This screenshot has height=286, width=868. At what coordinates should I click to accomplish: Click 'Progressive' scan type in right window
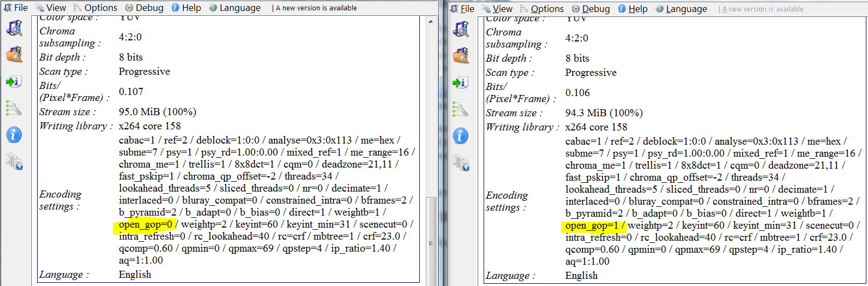click(x=591, y=73)
